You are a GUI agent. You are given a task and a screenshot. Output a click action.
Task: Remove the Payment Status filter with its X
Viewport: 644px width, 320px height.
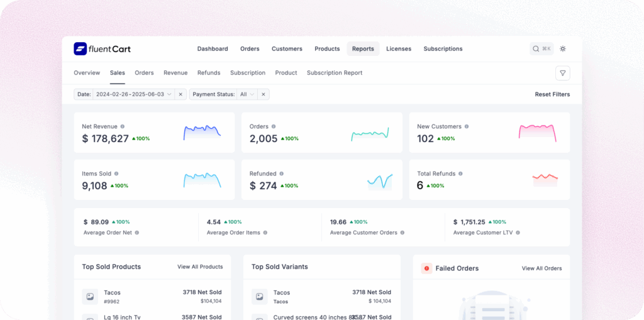click(264, 94)
